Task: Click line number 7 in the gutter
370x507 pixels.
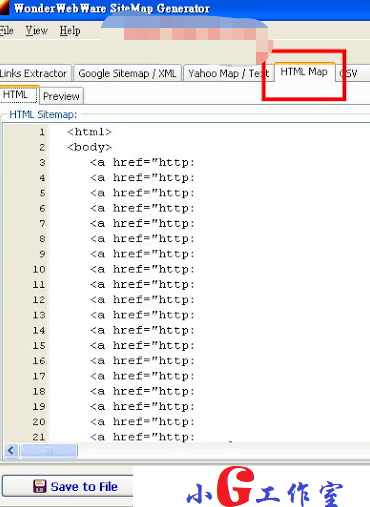Action: (42, 224)
